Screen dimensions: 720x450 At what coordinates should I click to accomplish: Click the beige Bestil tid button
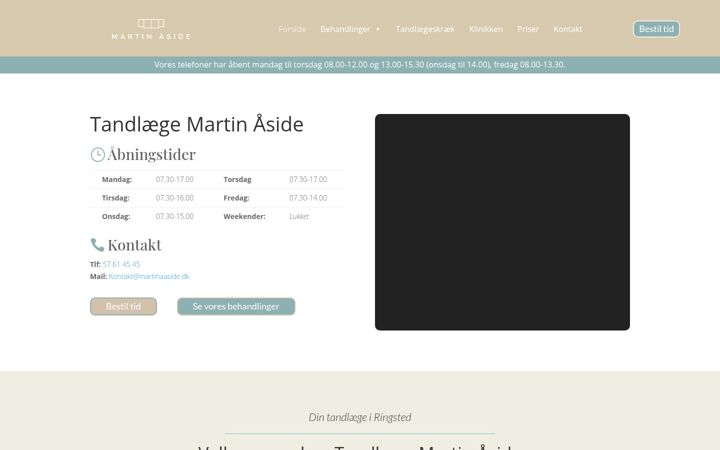[x=123, y=306]
